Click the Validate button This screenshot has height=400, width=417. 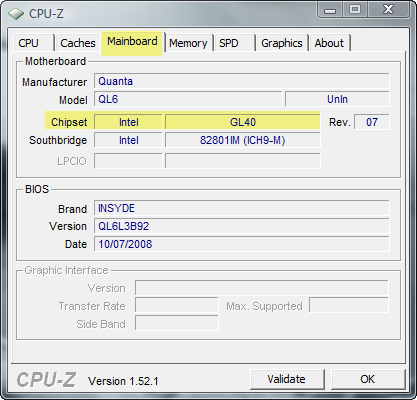287,379
